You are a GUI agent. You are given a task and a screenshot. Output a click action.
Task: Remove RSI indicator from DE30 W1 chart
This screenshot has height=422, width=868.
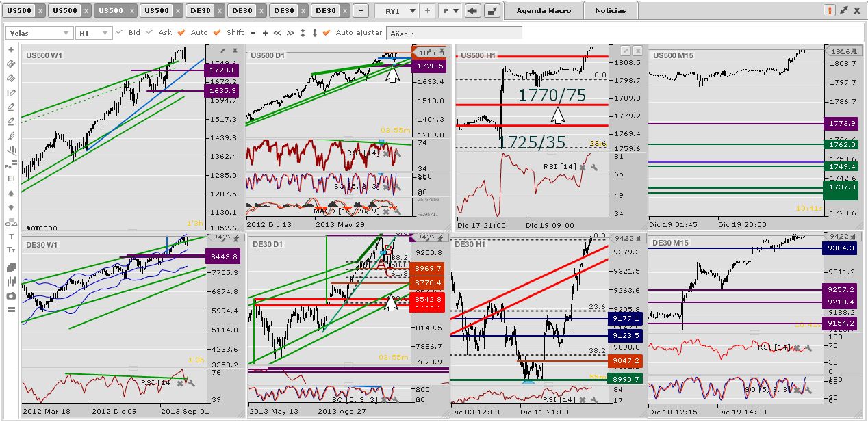point(179,384)
